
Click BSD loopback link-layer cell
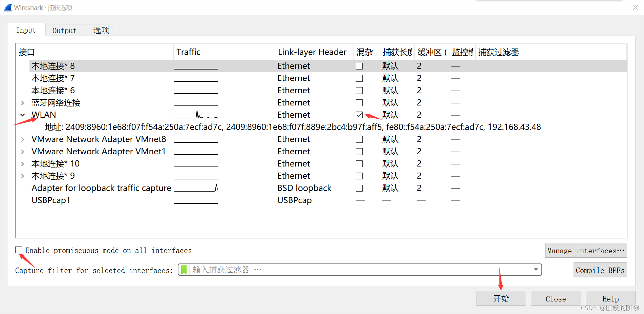304,188
